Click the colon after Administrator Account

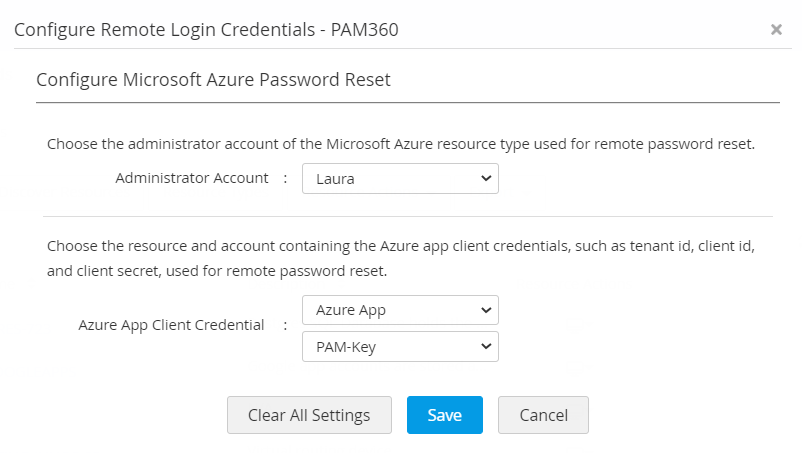tap(284, 178)
